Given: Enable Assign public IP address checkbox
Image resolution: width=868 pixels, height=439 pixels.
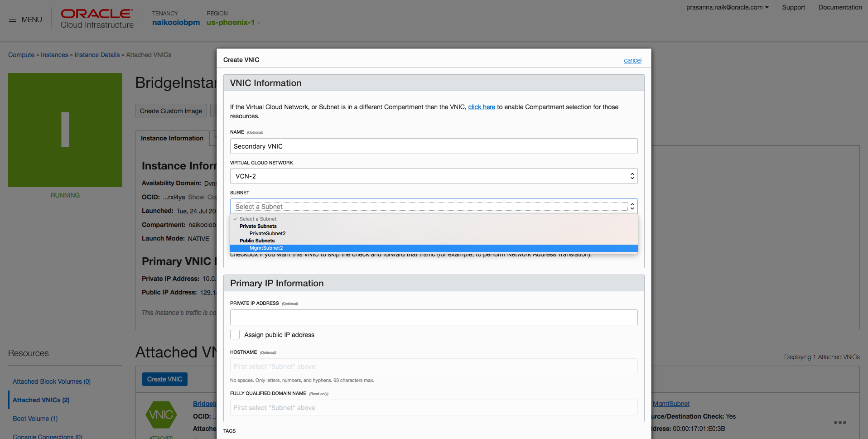Looking at the screenshot, I should pos(235,335).
